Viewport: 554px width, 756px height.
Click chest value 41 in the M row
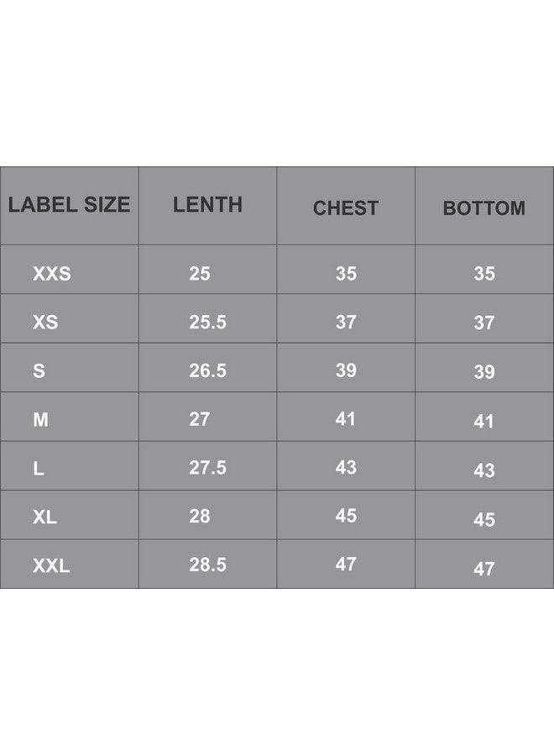(x=346, y=418)
